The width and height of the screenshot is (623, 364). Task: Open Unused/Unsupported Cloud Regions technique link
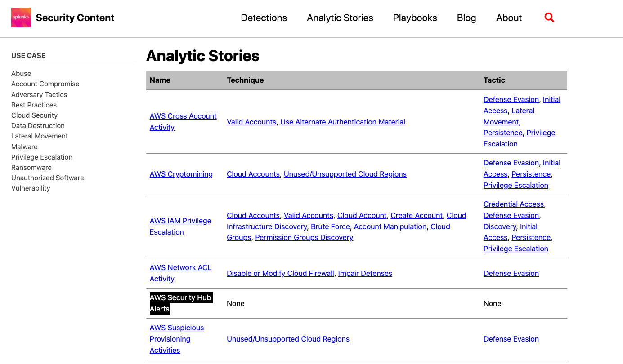[345, 174]
